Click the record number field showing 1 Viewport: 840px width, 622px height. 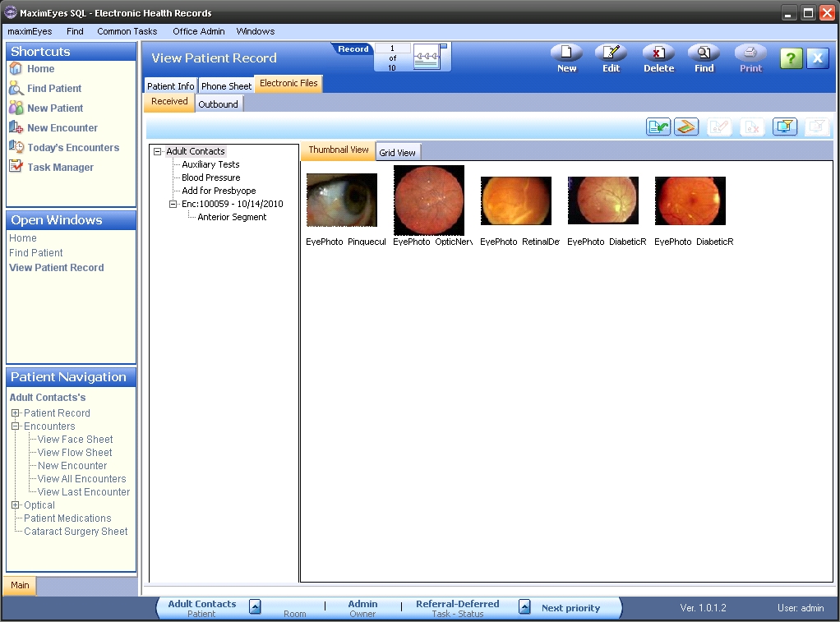click(x=392, y=48)
